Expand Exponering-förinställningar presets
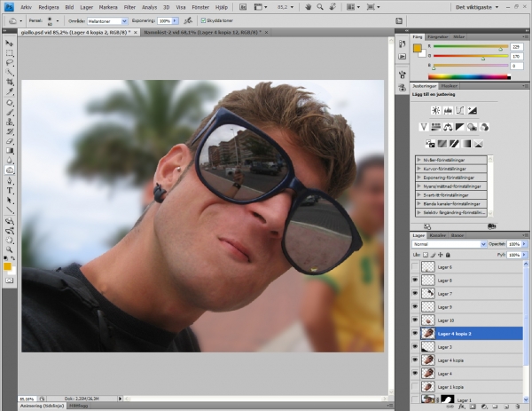Viewport: 532px width, 411px height. point(419,178)
